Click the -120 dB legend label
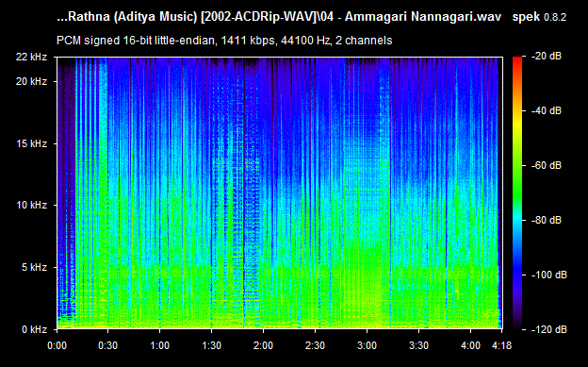The image size is (588, 367). click(x=549, y=329)
